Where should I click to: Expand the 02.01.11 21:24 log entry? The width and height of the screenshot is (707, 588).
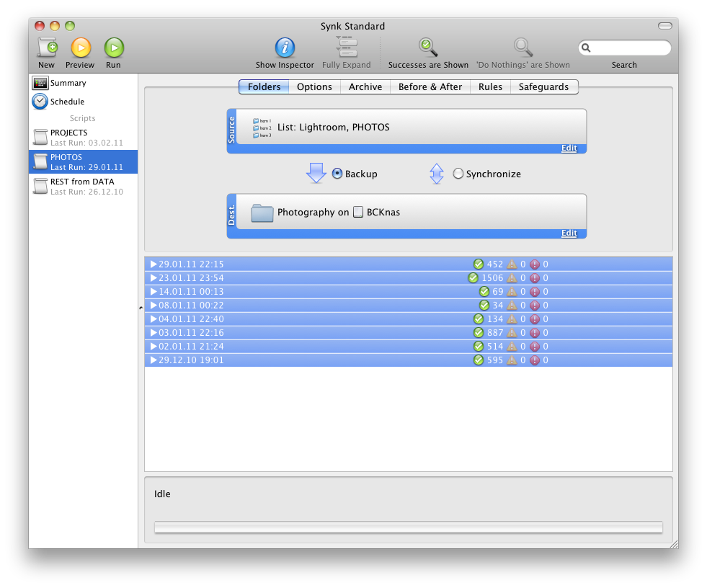pos(154,347)
